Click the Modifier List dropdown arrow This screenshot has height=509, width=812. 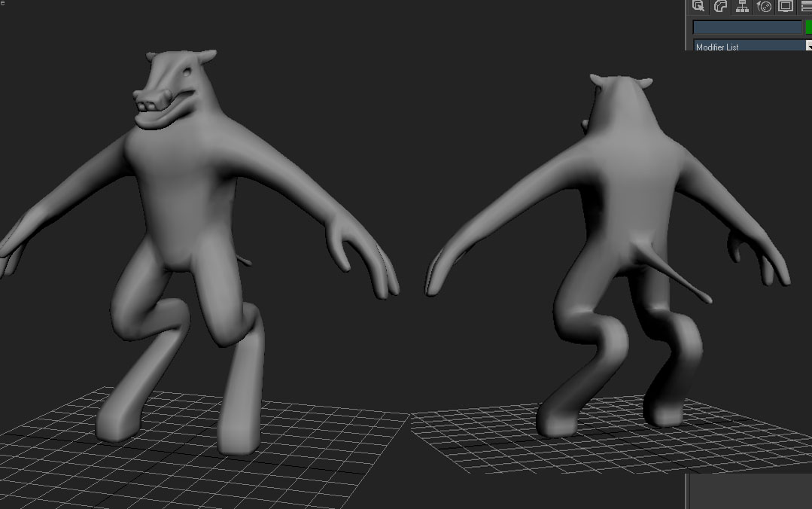(x=808, y=46)
